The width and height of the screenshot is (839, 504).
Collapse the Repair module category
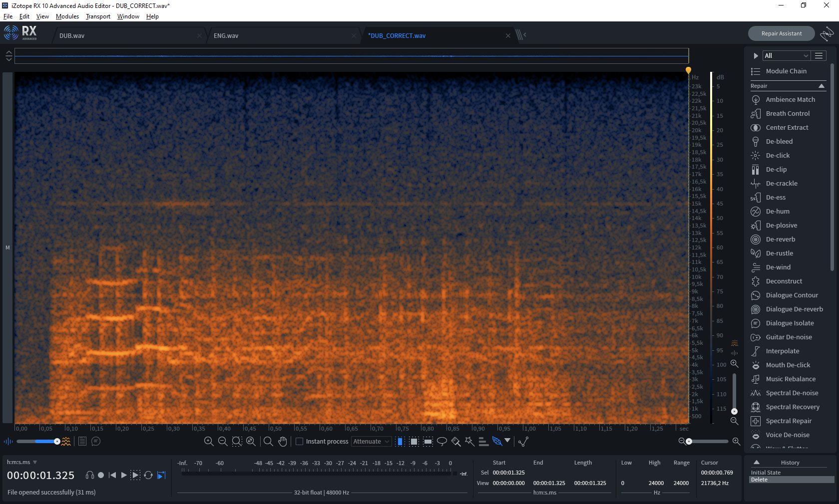pos(822,86)
